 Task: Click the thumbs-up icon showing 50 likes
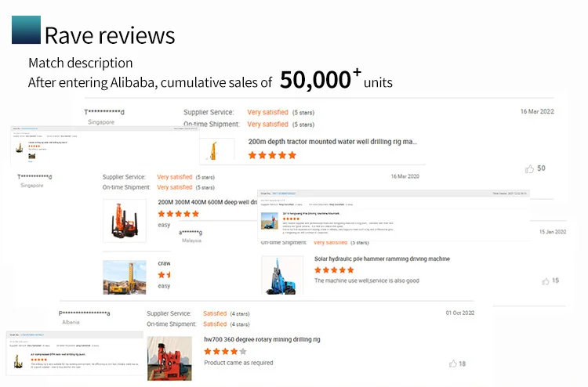(x=530, y=168)
